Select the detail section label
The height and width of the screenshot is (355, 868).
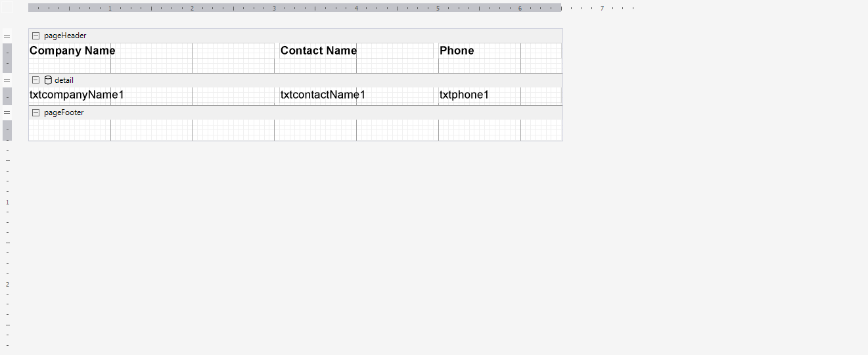[64, 80]
